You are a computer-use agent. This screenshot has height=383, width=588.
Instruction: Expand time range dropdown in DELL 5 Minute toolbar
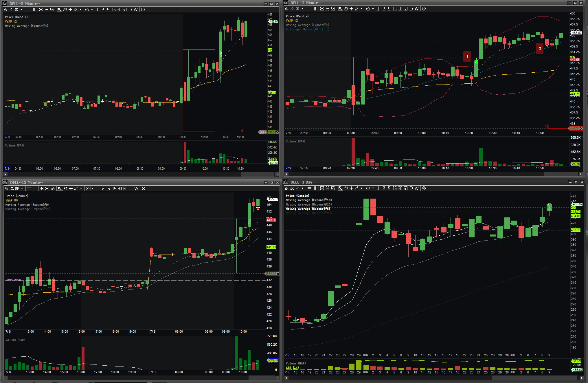pos(92,10)
